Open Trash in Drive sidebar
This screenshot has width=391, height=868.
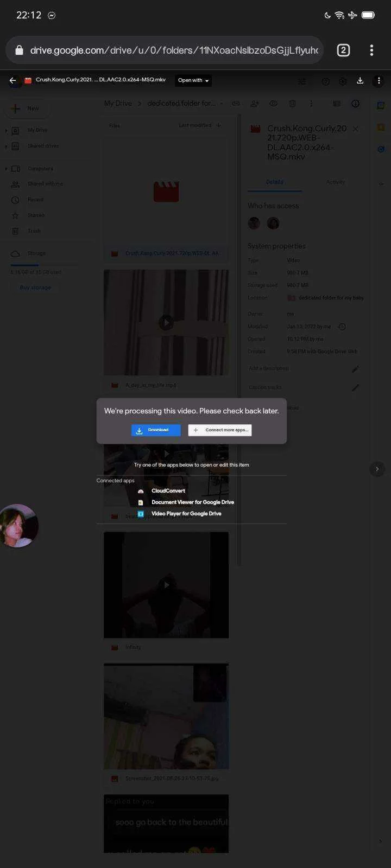click(x=34, y=231)
